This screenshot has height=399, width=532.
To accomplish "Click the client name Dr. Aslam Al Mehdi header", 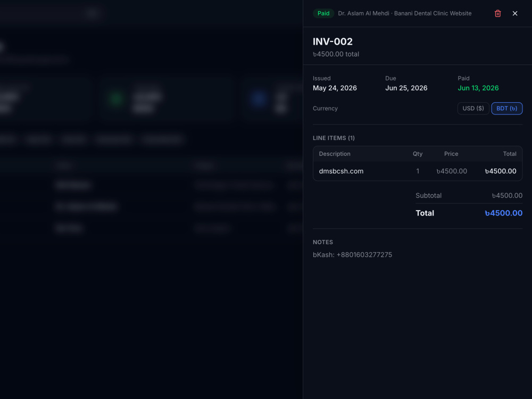I will point(363,13).
